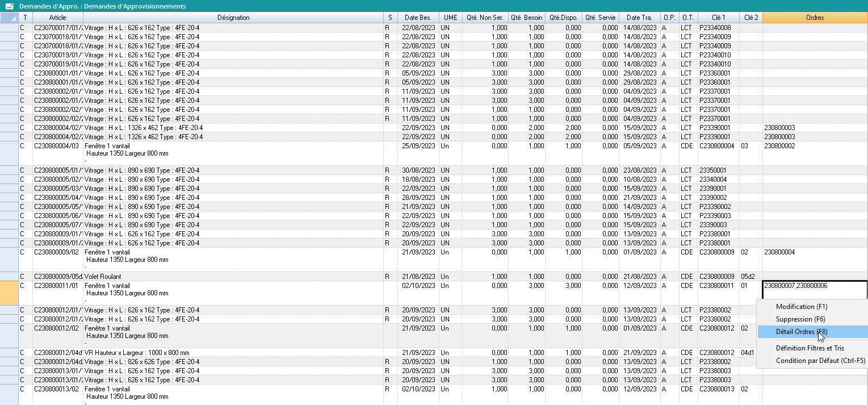This screenshot has height=405, width=868.
Task: Select the article cell C230800004/03
Action: coord(58,146)
